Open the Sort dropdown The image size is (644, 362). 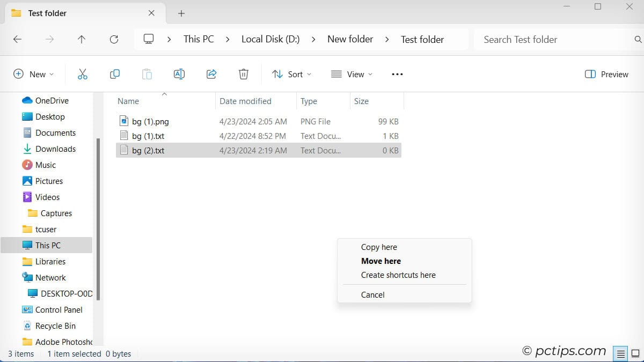(x=291, y=74)
